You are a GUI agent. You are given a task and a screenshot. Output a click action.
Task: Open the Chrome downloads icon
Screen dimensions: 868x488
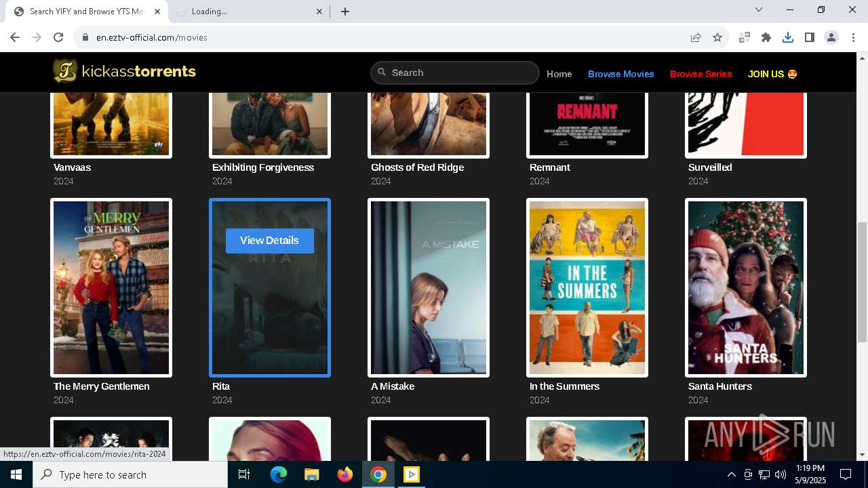pos(788,37)
